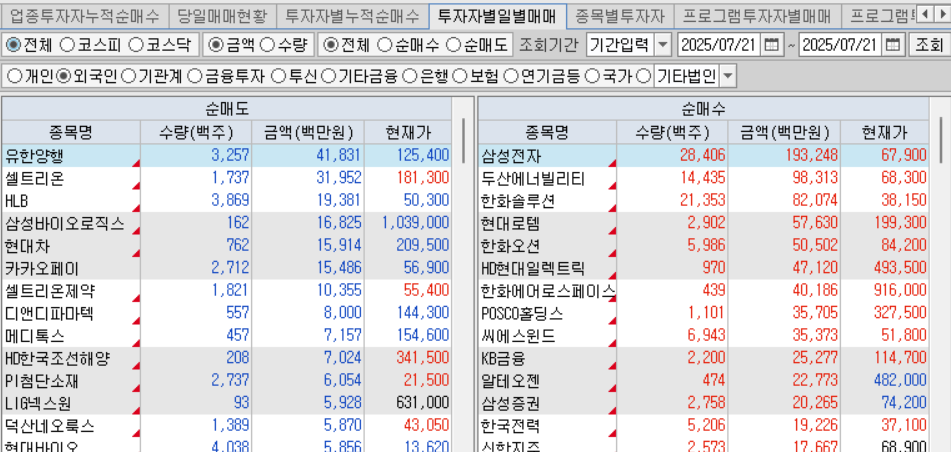Select the 순매수 filter radio button

coord(384,45)
